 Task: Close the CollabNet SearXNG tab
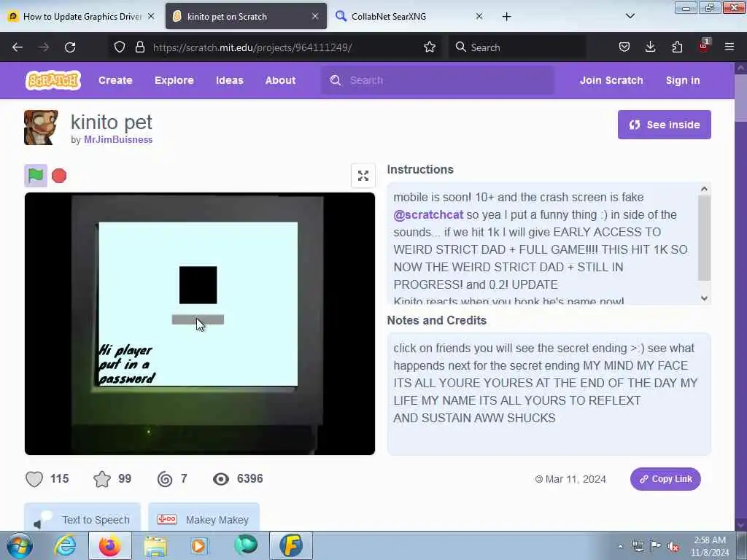479,16
